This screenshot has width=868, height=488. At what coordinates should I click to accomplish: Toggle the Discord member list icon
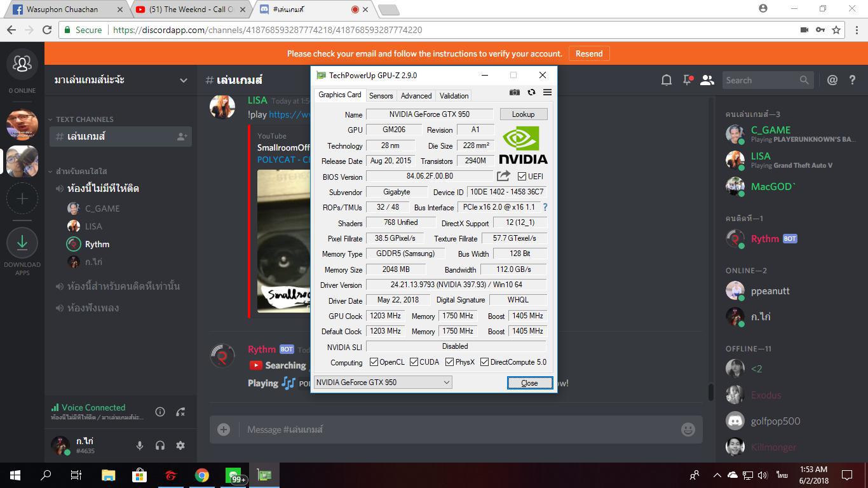click(x=707, y=80)
